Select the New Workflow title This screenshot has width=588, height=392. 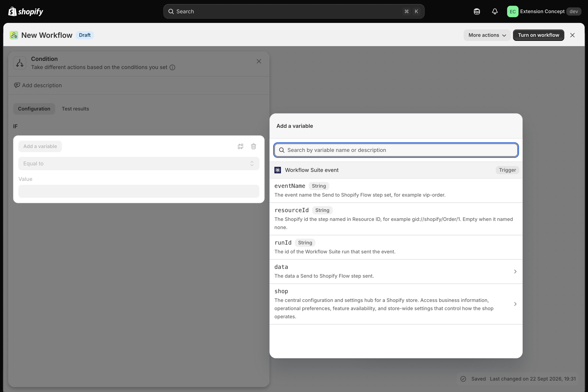tap(47, 35)
